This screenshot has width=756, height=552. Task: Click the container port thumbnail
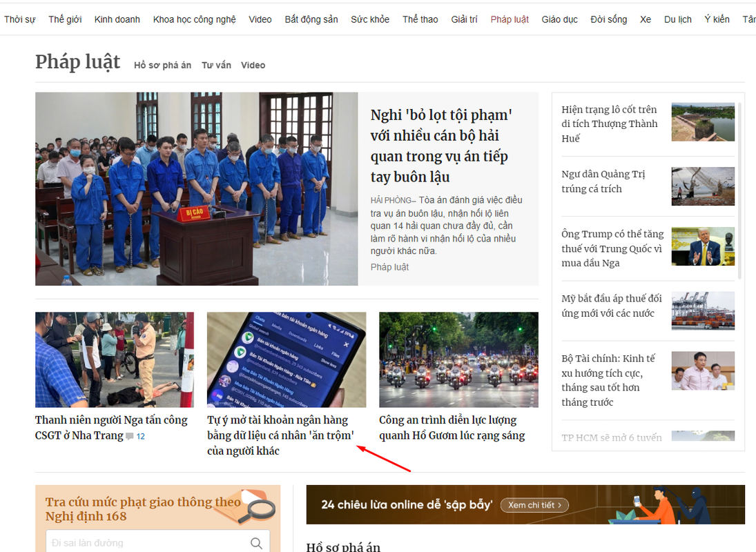(x=703, y=310)
